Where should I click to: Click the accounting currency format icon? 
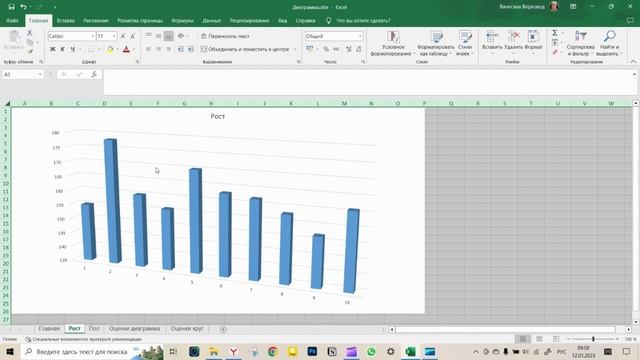[310, 49]
